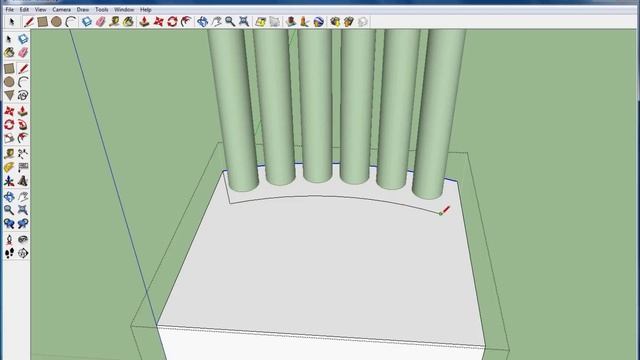Activate the Arc tool in the left toolset
640x360 pixels.
coord(23,82)
